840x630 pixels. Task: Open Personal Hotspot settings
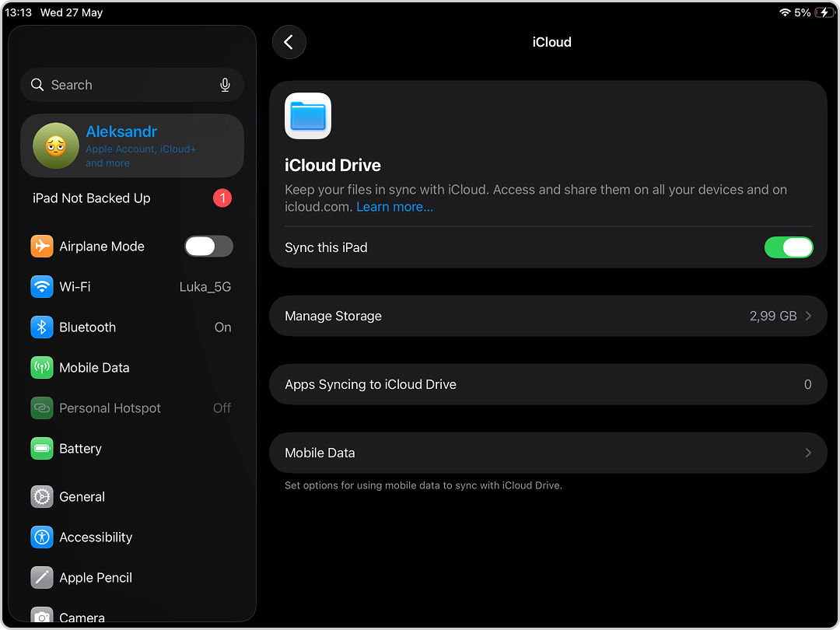click(x=131, y=408)
